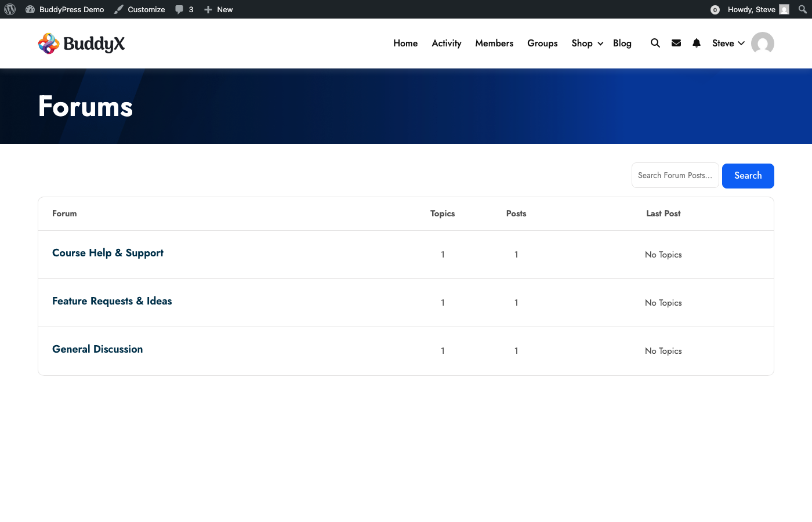The width and height of the screenshot is (812, 522).
Task: Open the General Discussion forum
Action: pyautogui.click(x=97, y=349)
